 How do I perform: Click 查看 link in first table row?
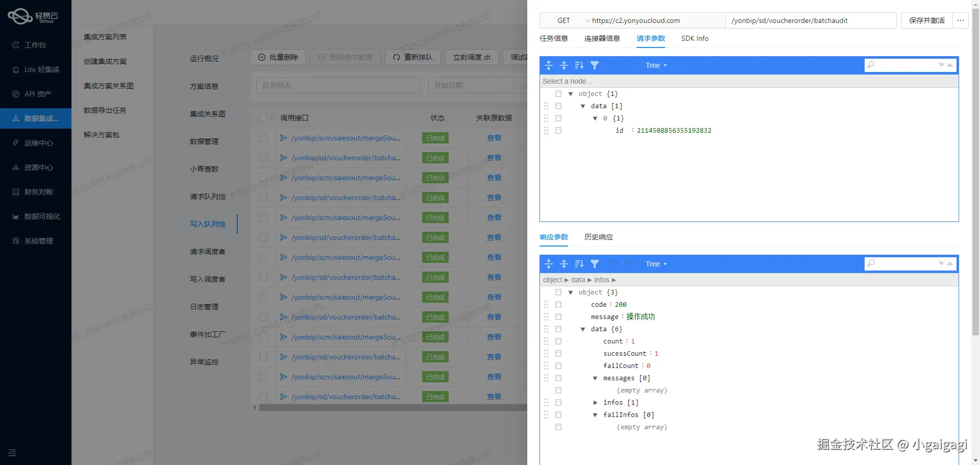(494, 138)
